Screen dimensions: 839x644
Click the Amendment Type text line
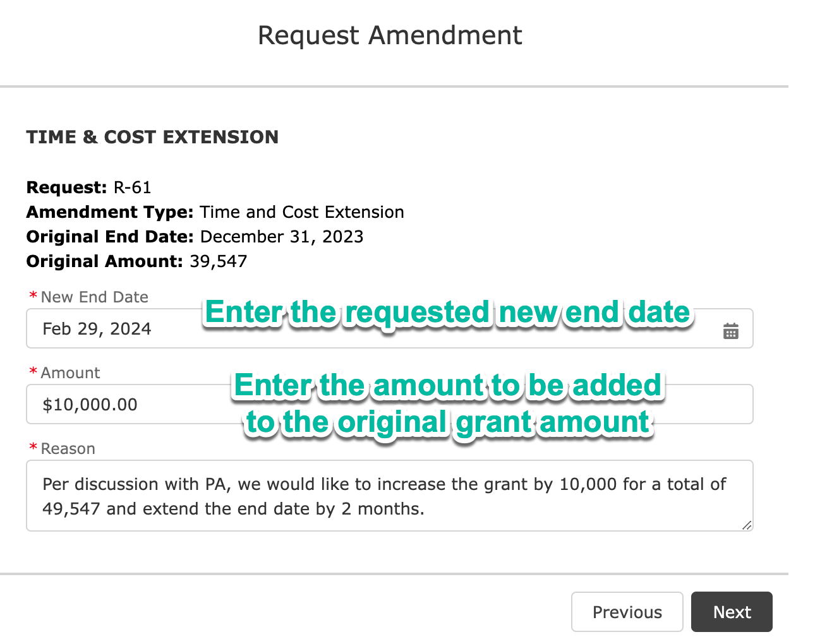(x=215, y=212)
